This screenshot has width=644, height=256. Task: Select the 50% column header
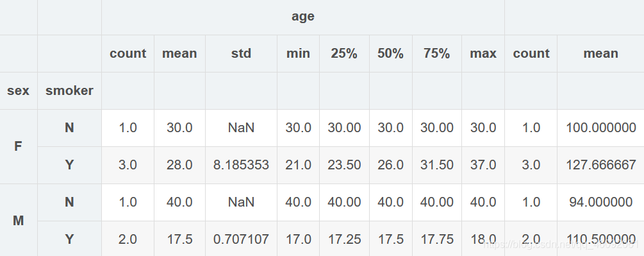point(391,53)
